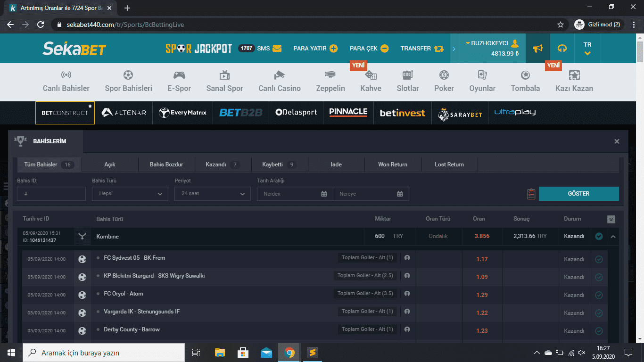Select İade tab

point(336,165)
